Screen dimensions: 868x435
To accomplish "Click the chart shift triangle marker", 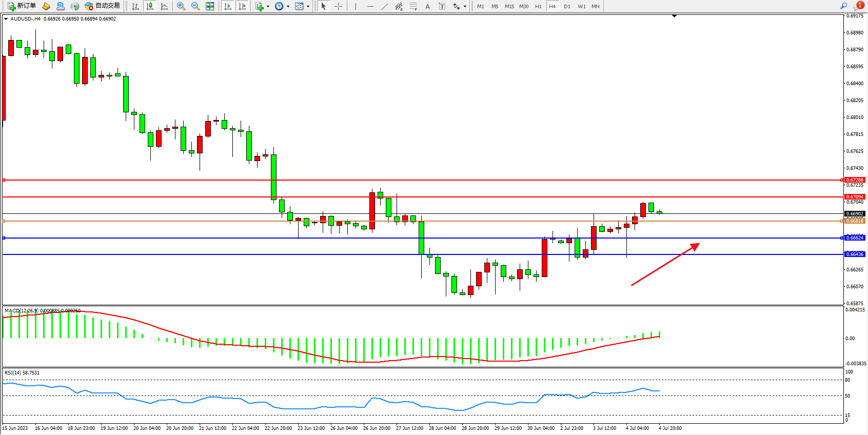I will point(674,16).
